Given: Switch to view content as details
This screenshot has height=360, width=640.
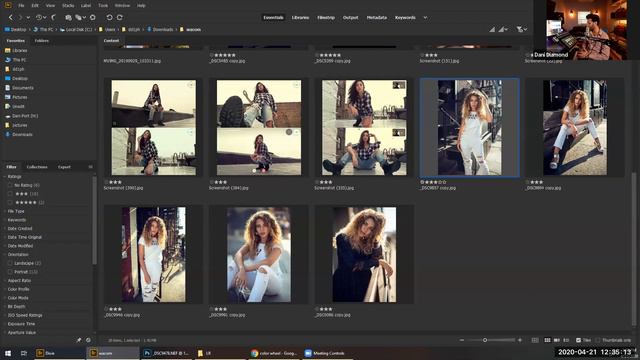Looking at the screenshot, I should 557,340.
